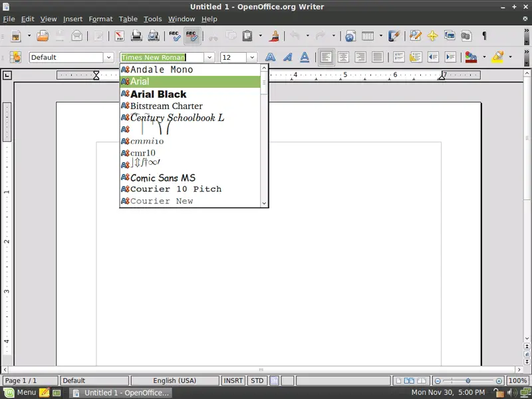Click the zoom slider handle
This screenshot has width=532, height=399.
pyautogui.click(x=468, y=381)
